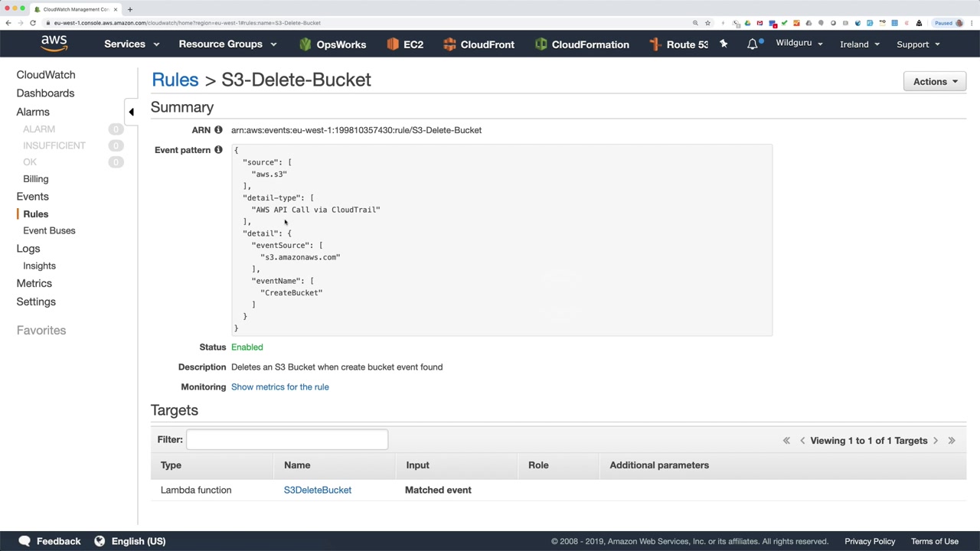Open Metrics in the sidebar
The height and width of the screenshot is (551, 980).
34,283
